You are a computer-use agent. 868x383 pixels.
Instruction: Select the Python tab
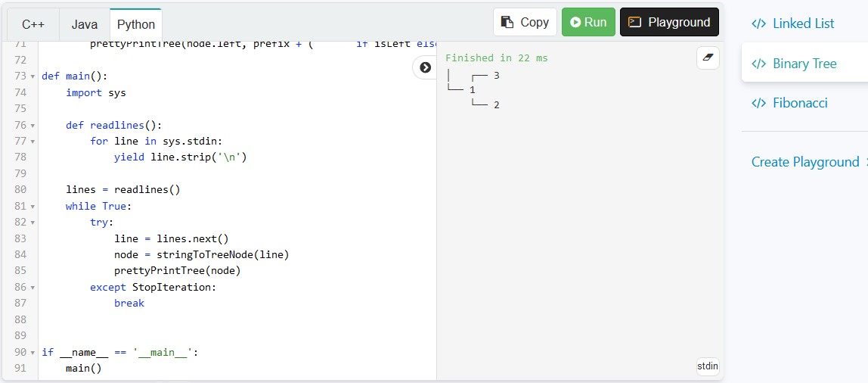tap(136, 24)
